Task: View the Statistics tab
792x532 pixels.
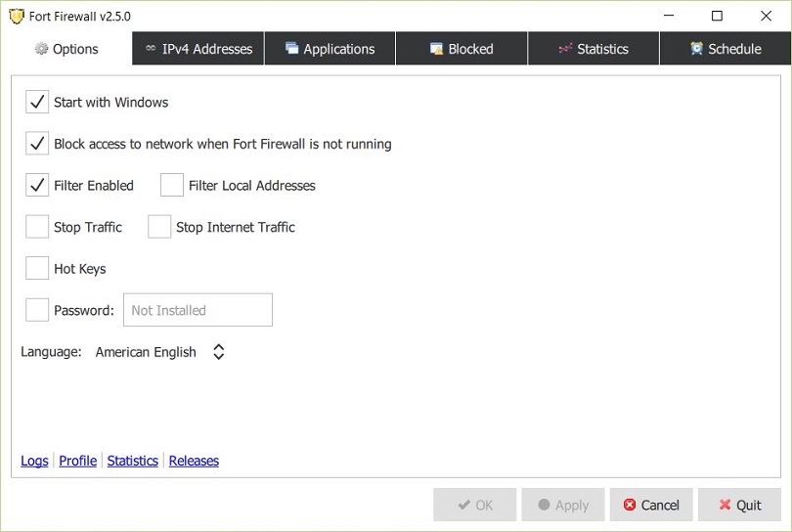Action: pos(594,49)
